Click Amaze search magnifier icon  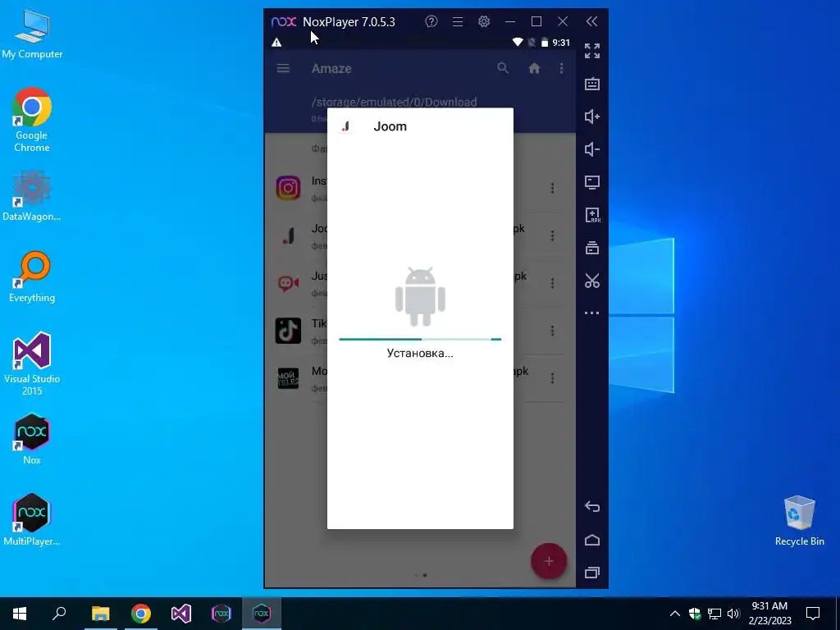[503, 68]
